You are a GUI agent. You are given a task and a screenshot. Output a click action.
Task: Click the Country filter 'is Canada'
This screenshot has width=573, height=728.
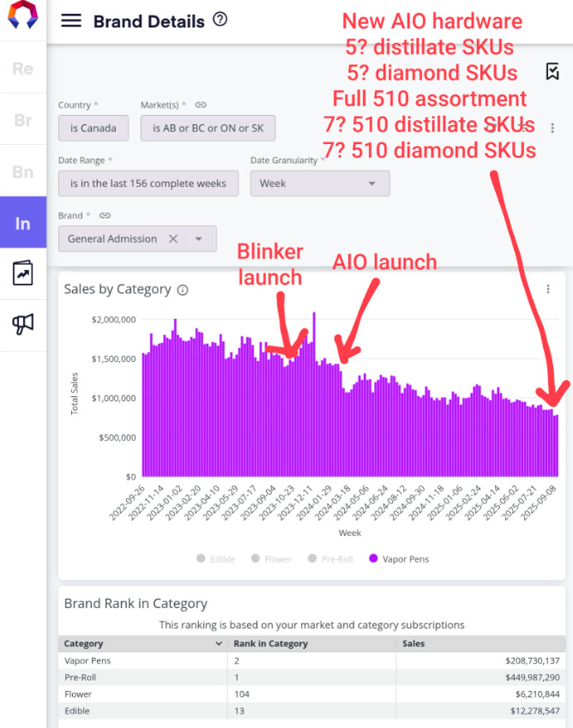(93, 128)
